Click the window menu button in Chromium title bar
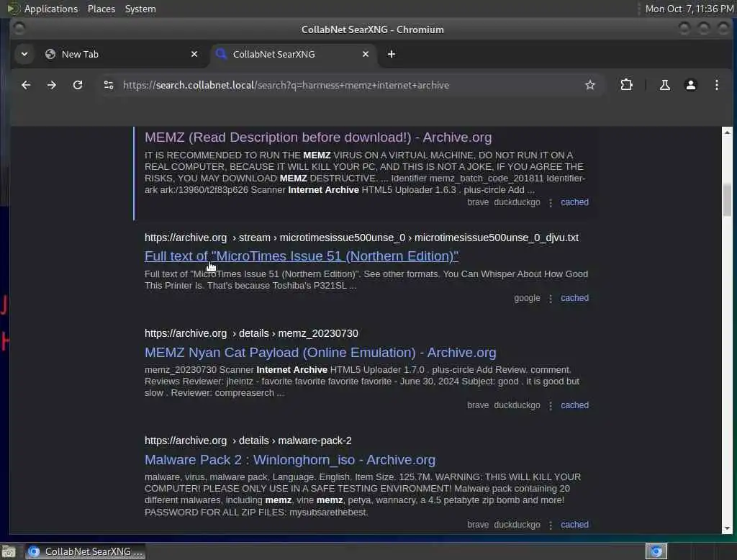This screenshot has width=737, height=560. [19, 30]
